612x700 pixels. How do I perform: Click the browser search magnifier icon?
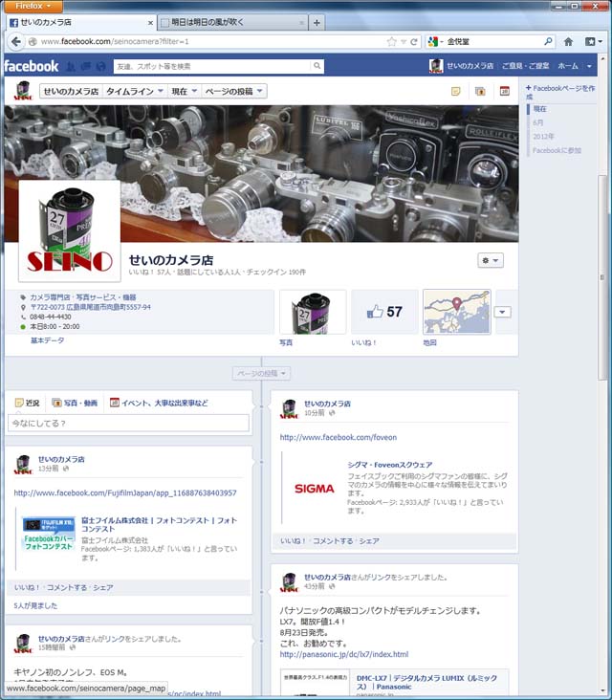click(548, 41)
